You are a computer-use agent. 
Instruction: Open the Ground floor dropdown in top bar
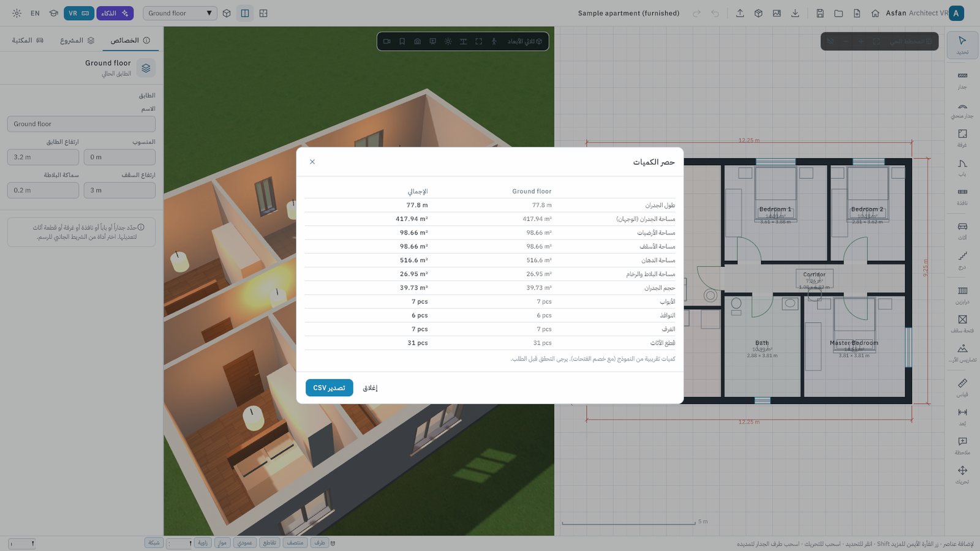click(x=179, y=13)
